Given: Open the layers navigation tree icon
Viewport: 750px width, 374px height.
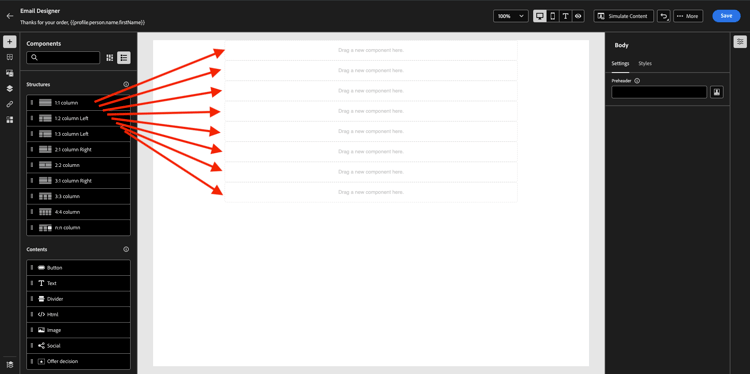Looking at the screenshot, I should tap(10, 88).
